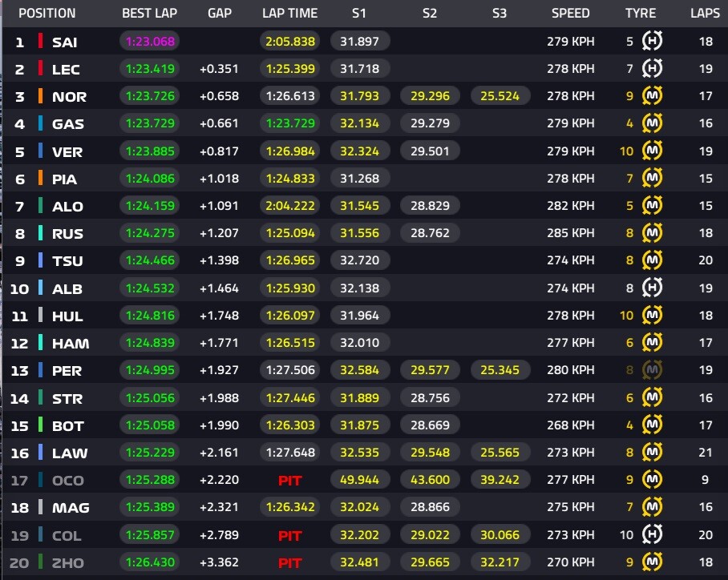Click Verstappen's medium tyre icon
Screen dimensions: 728x580
point(653,151)
